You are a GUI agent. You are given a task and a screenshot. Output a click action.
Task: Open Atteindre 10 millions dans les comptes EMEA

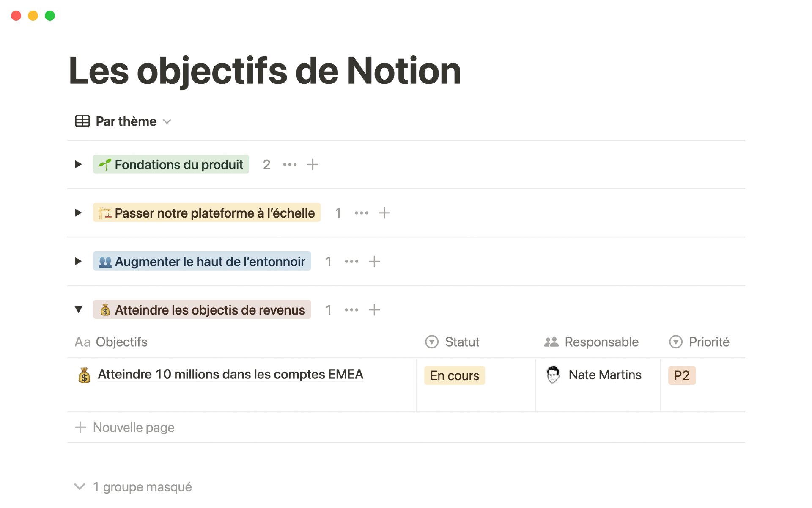click(230, 375)
